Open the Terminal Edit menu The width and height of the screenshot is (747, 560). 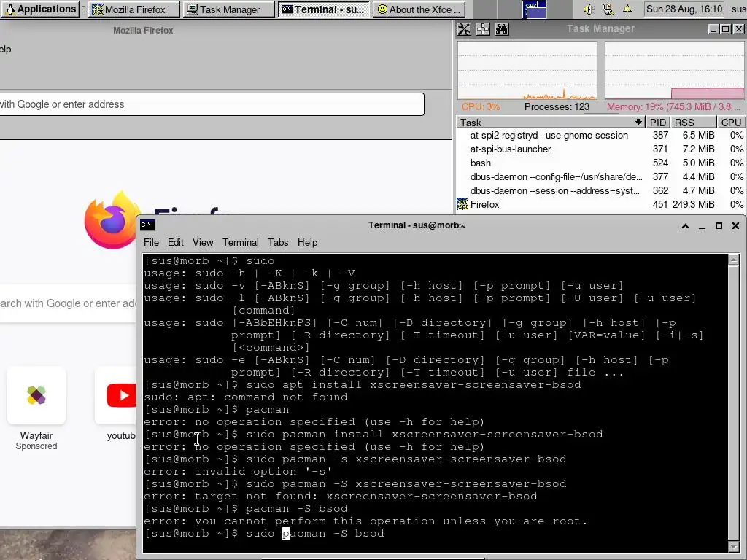pos(175,242)
